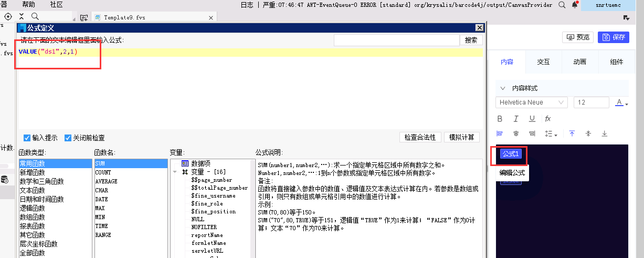Align text left in content style
Viewport: 644px width, 258px height.
[x=500, y=133]
